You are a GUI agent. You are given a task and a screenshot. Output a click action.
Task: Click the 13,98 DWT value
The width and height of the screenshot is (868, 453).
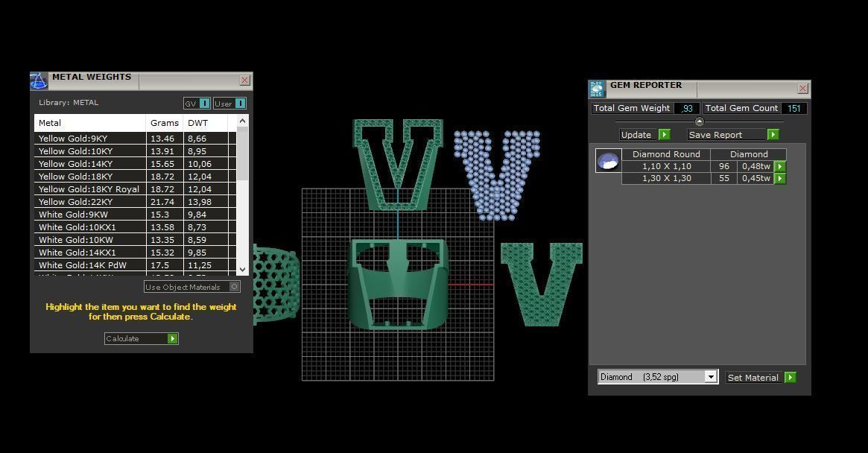click(199, 202)
